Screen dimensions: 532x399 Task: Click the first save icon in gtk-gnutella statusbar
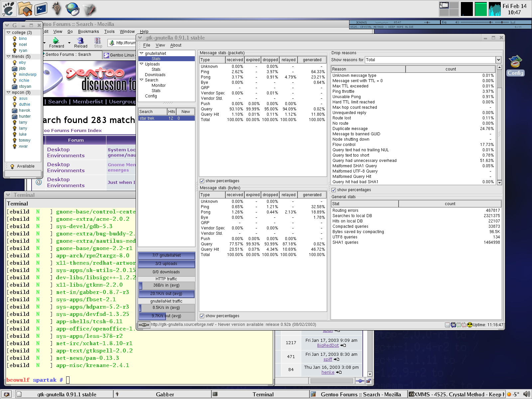[448, 325]
